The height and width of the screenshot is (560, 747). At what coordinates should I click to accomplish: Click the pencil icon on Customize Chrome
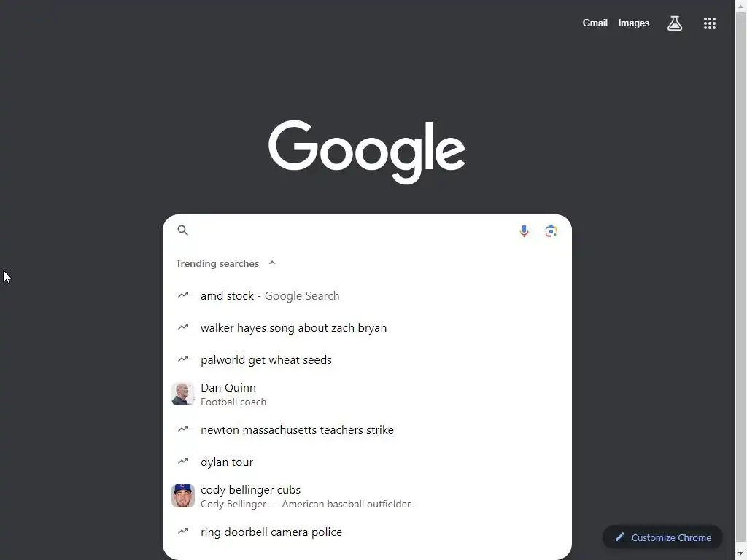point(619,537)
